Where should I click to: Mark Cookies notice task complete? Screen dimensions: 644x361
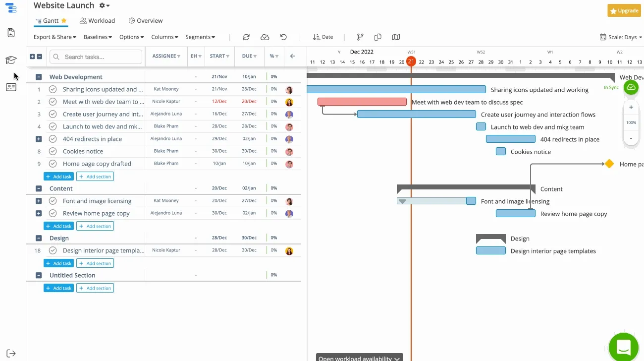(x=53, y=151)
